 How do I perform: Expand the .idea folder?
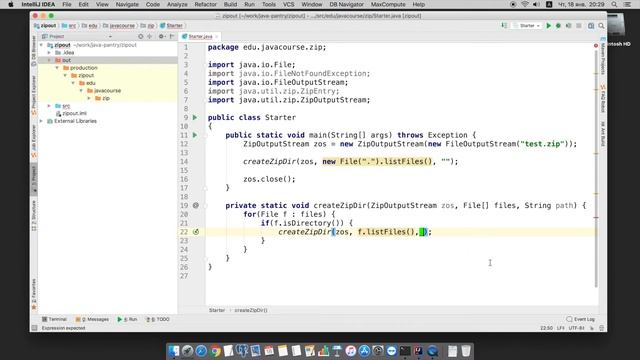point(49,53)
